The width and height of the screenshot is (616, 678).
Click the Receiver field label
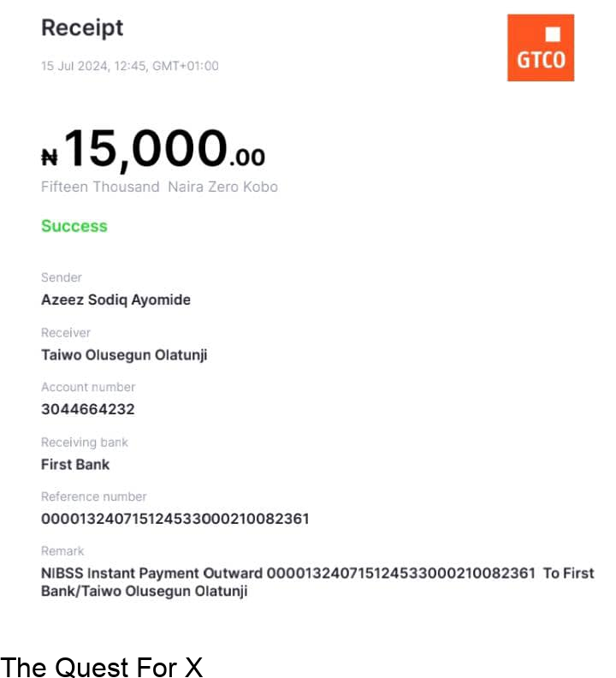pyautogui.click(x=66, y=332)
